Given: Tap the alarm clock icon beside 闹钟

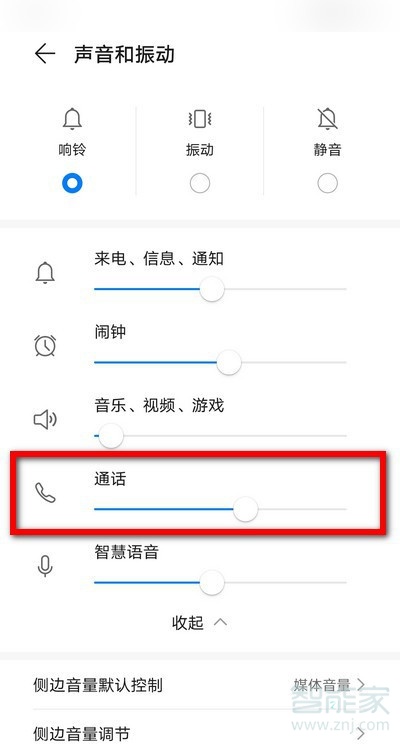Looking at the screenshot, I should (x=45, y=345).
